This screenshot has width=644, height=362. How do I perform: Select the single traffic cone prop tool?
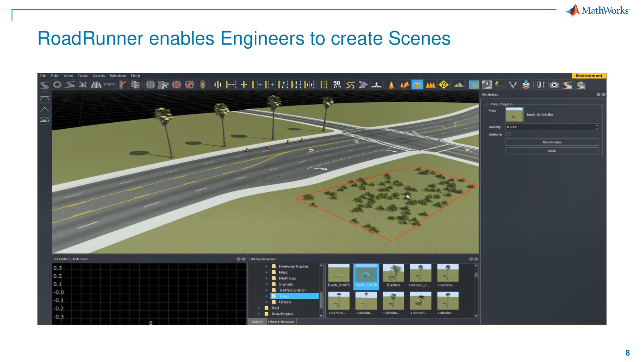click(391, 85)
